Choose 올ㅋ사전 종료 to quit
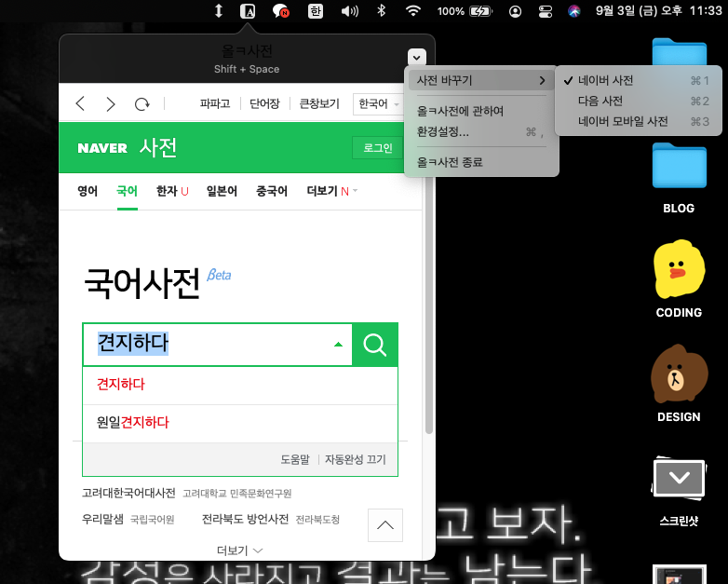The height and width of the screenshot is (584, 728). pyautogui.click(x=481, y=162)
